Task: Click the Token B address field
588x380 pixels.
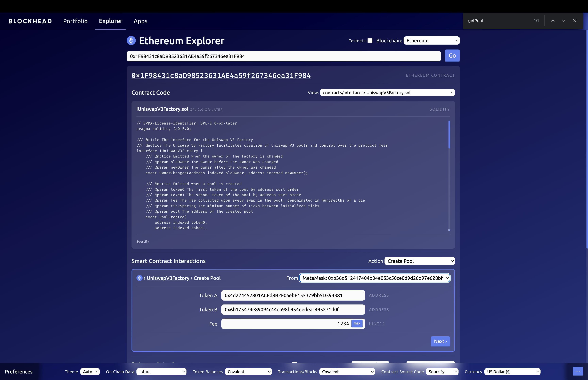Action: pos(293,309)
